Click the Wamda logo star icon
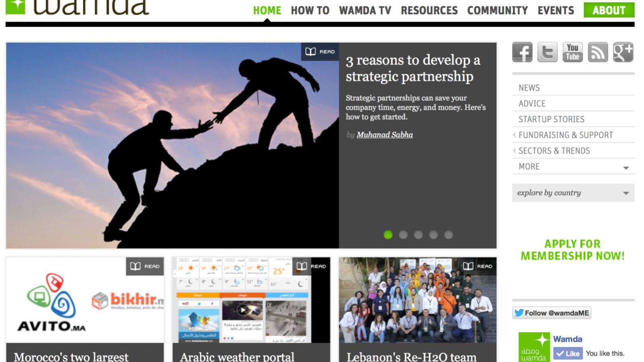644x362 pixels. tap(15, 6)
